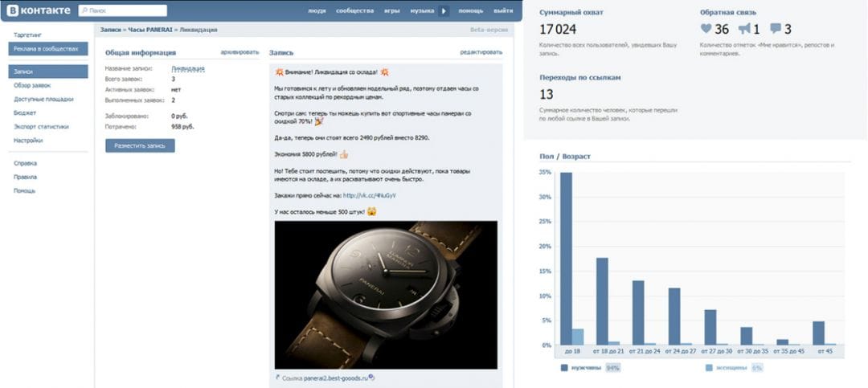The width and height of the screenshot is (868, 388).
Task: Click the Переходы по ссылкам heading
Action: click(580, 77)
